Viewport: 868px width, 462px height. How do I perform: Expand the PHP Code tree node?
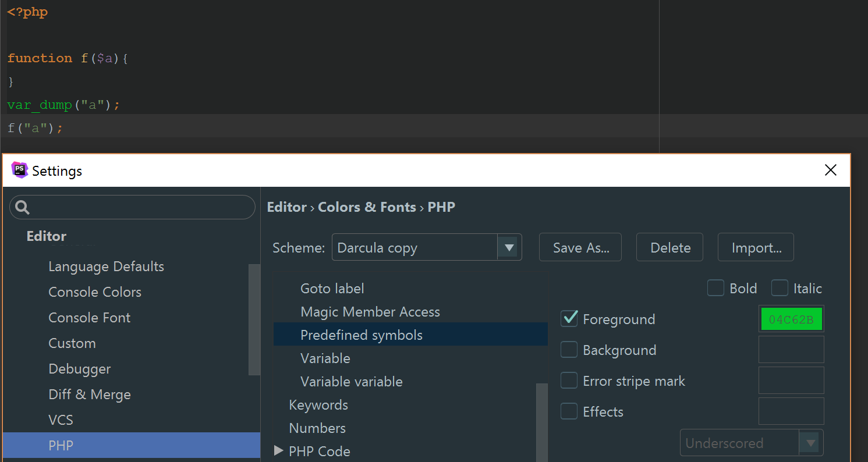(x=278, y=450)
